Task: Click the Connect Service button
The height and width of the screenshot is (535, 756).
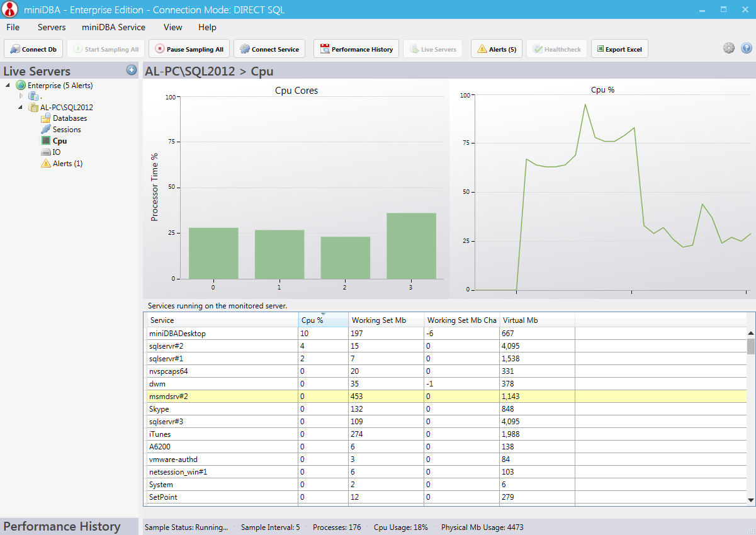Action: (x=269, y=49)
